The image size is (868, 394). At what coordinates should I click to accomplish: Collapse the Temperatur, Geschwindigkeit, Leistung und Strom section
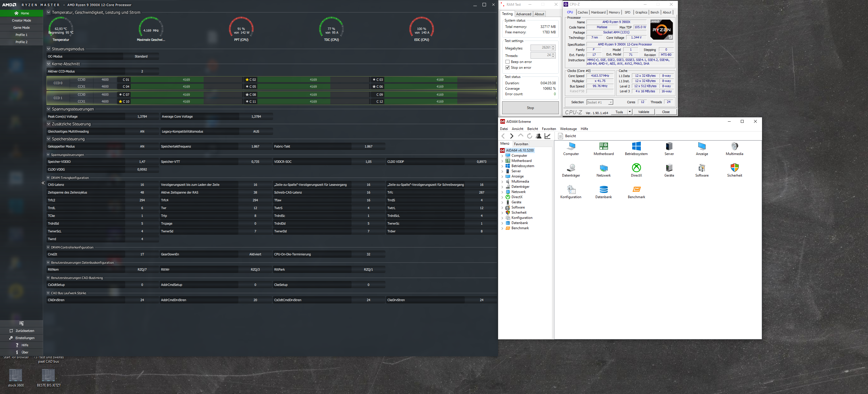(x=49, y=12)
